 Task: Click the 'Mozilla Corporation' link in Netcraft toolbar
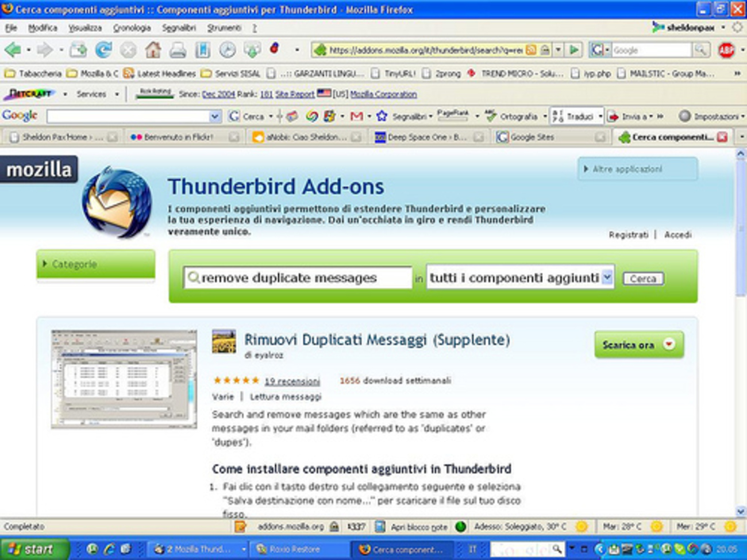point(383,94)
